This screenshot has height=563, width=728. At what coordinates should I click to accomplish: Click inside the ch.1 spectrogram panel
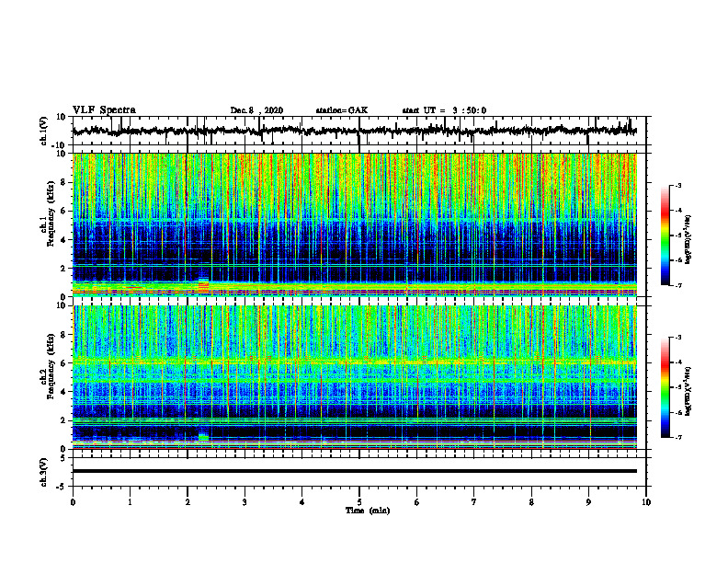[355, 224]
